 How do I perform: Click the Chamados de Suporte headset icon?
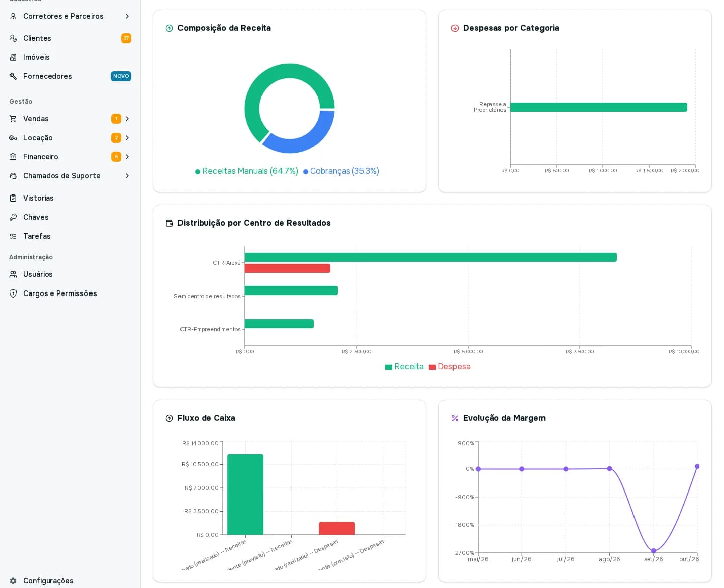point(13,176)
